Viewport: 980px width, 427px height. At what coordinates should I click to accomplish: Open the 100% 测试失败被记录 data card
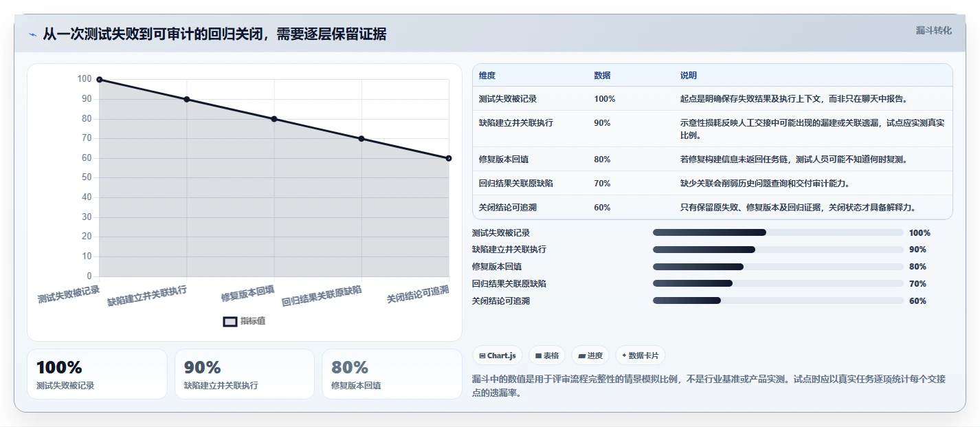tap(97, 374)
